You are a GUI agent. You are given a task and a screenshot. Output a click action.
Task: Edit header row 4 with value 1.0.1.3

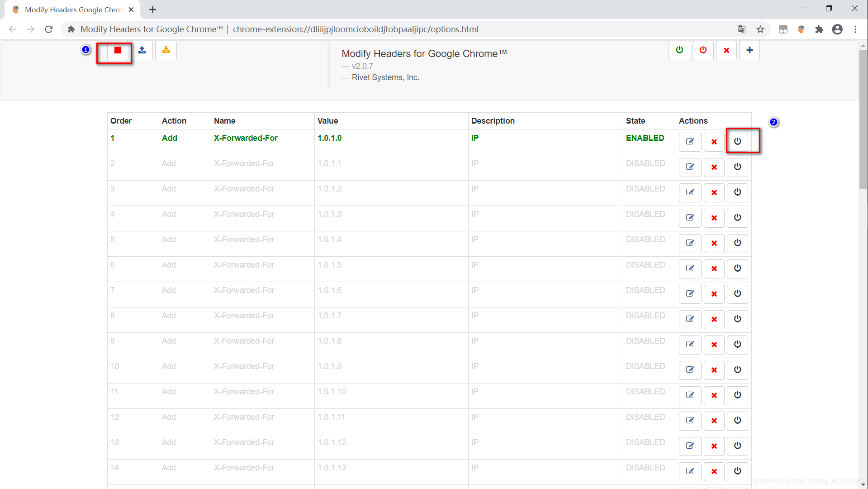click(690, 218)
